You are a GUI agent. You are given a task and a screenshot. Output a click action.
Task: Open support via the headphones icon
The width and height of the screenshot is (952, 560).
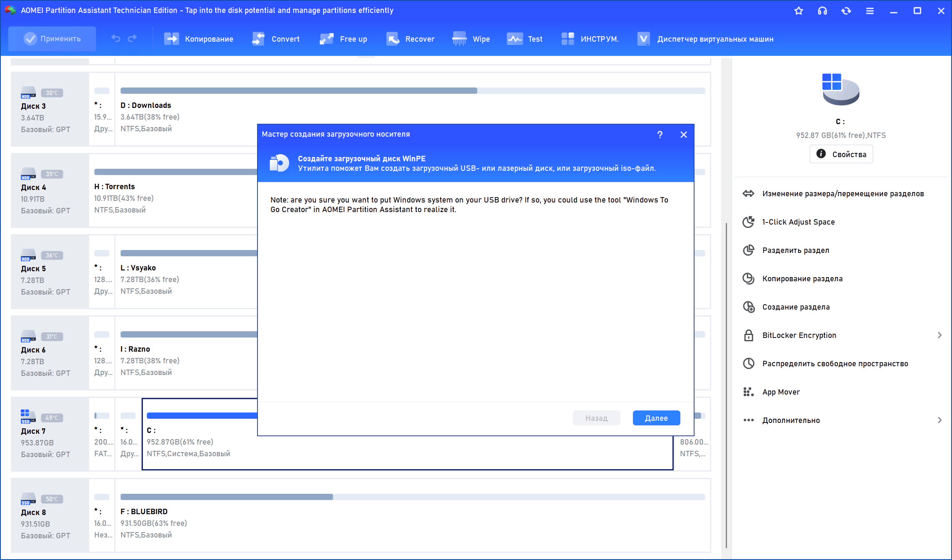822,11
